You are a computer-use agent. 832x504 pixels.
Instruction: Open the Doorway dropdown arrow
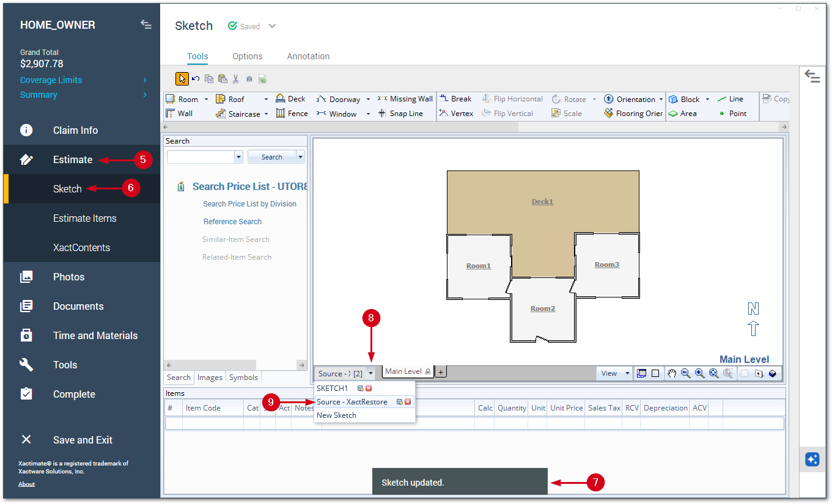tap(367, 100)
